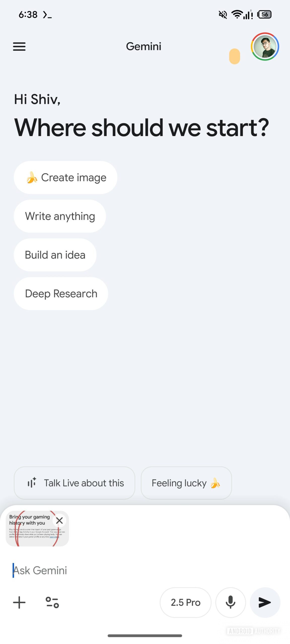Screen dimensions: 290x644
Task: Tap the plus attachment icon
Action: (19, 602)
